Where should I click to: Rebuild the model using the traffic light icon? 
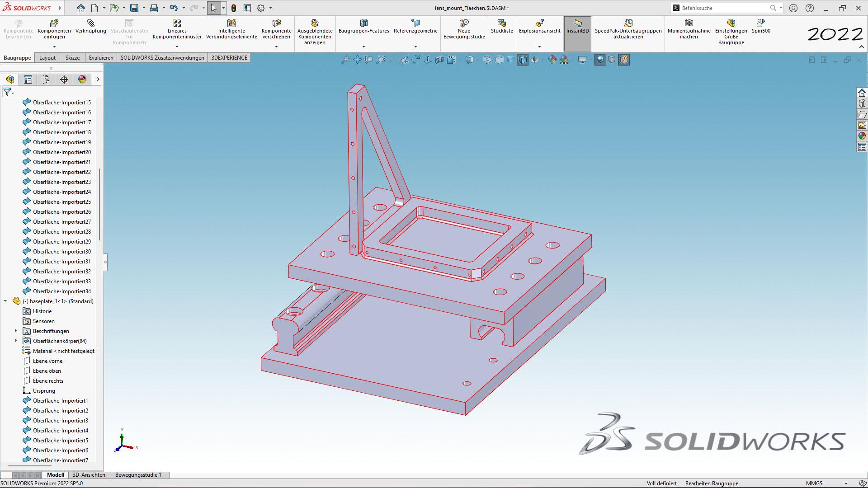(234, 8)
